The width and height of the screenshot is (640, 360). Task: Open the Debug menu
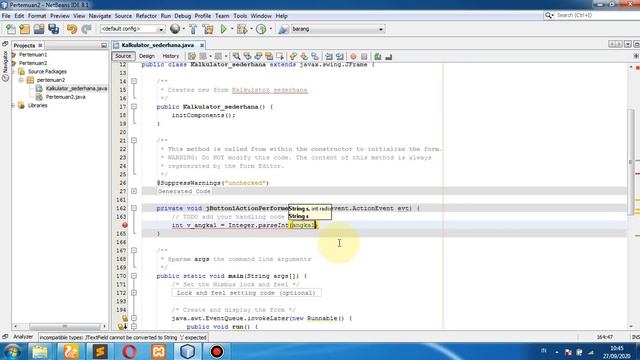pos(182,16)
